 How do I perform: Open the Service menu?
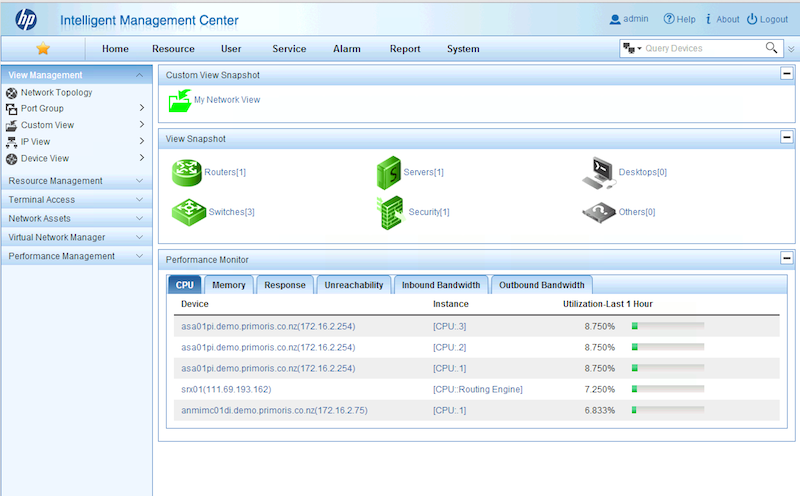coord(289,49)
